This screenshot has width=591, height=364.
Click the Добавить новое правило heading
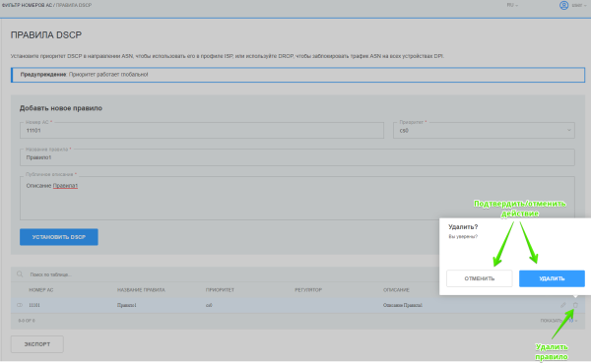[x=61, y=108]
